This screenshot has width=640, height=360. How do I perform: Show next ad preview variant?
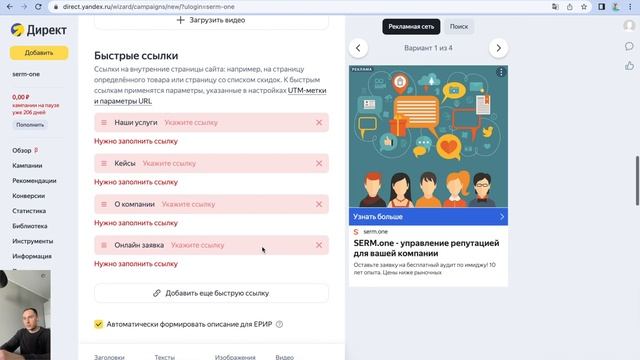pos(498,48)
